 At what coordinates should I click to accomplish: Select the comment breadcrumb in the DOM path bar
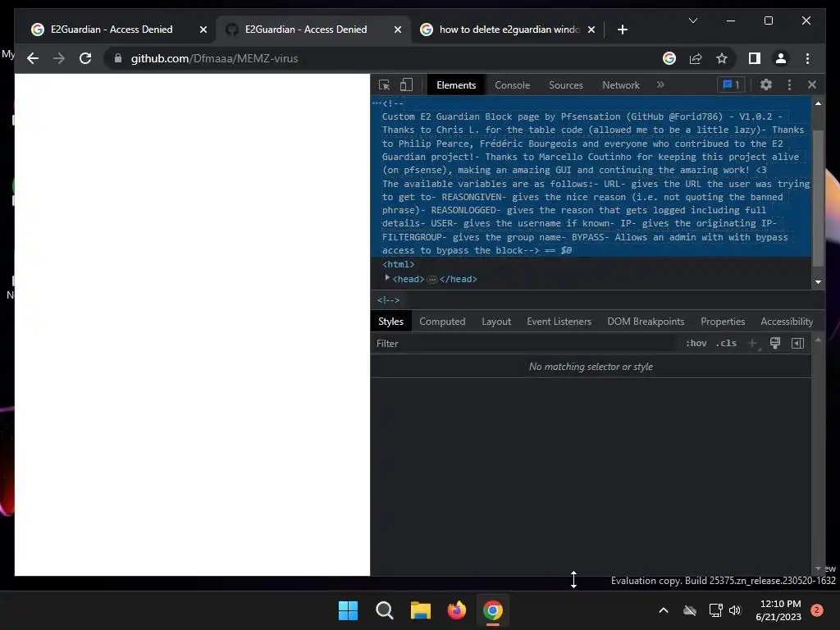coord(388,300)
